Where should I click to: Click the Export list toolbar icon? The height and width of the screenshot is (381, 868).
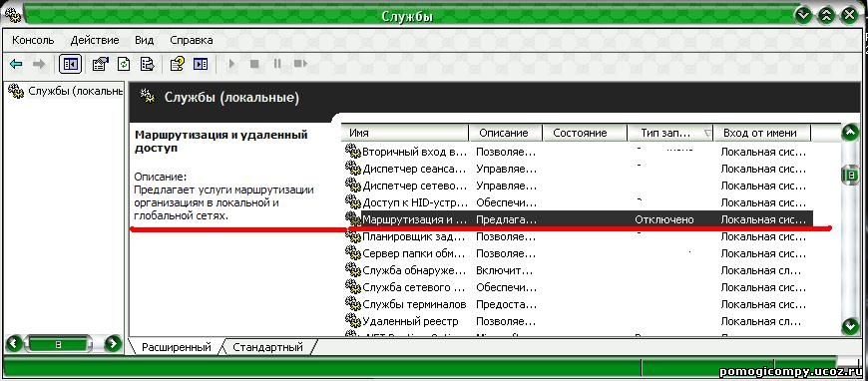pyautogui.click(x=148, y=64)
